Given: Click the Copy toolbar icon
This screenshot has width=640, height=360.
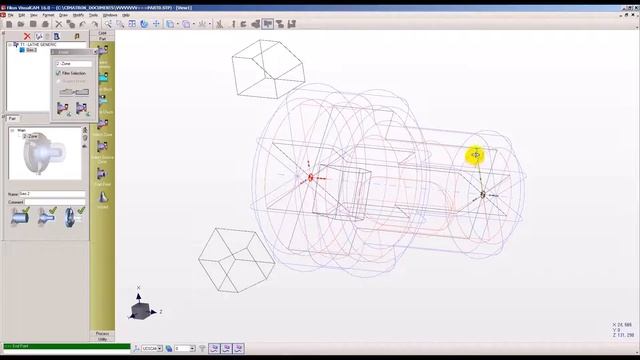Looking at the screenshot, I should coord(71,24).
